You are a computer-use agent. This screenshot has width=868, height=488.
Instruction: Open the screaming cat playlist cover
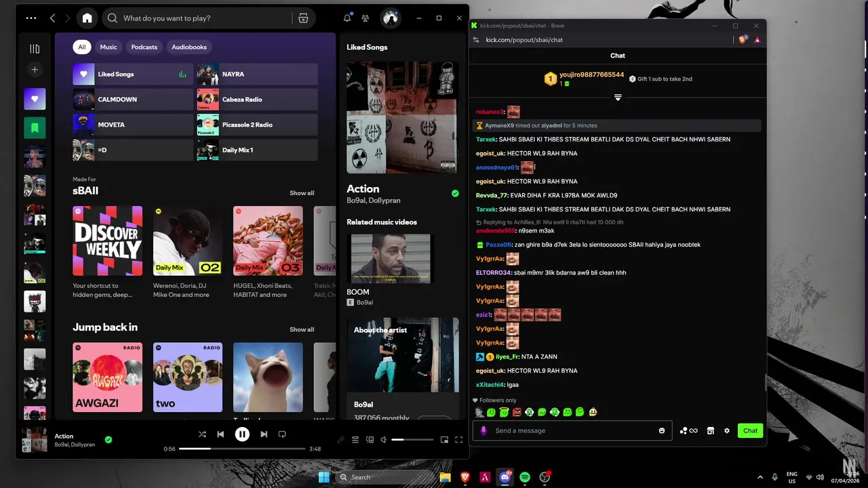coord(268,377)
